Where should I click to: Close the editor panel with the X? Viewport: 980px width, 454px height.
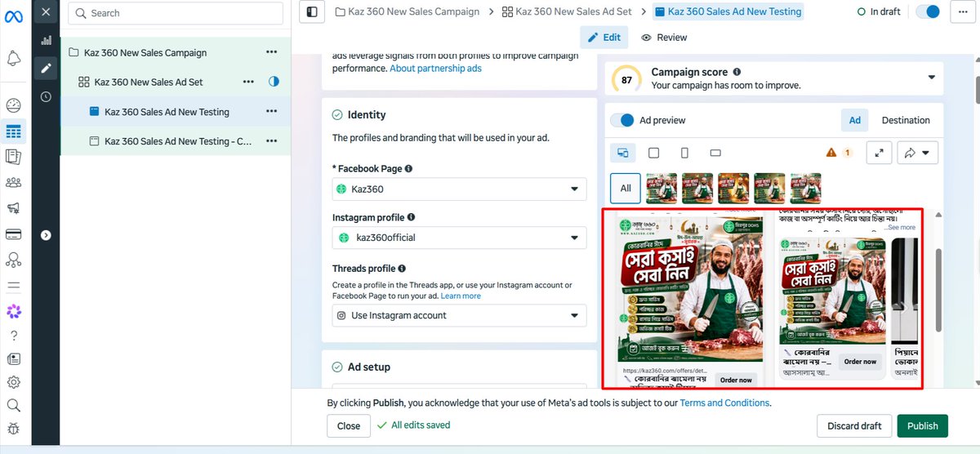46,12
